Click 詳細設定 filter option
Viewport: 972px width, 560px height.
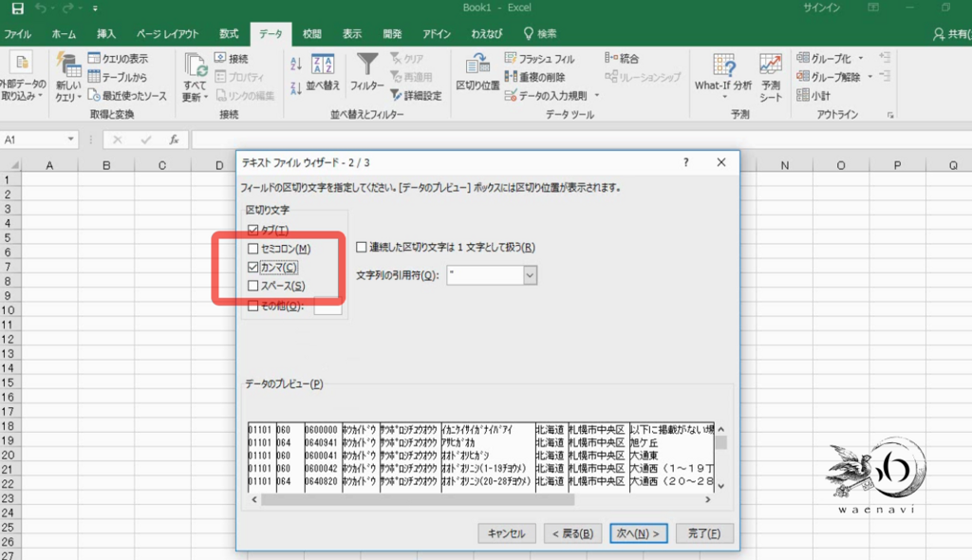tap(416, 96)
